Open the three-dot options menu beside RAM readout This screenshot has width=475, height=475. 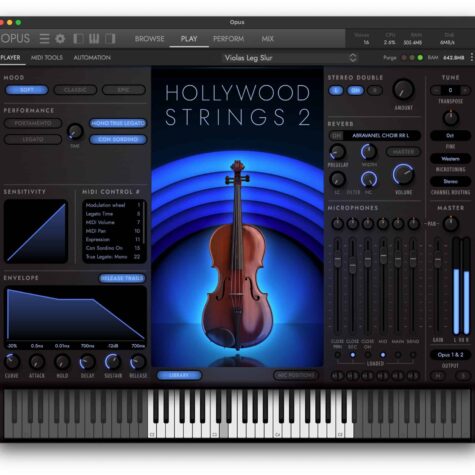coord(472,57)
